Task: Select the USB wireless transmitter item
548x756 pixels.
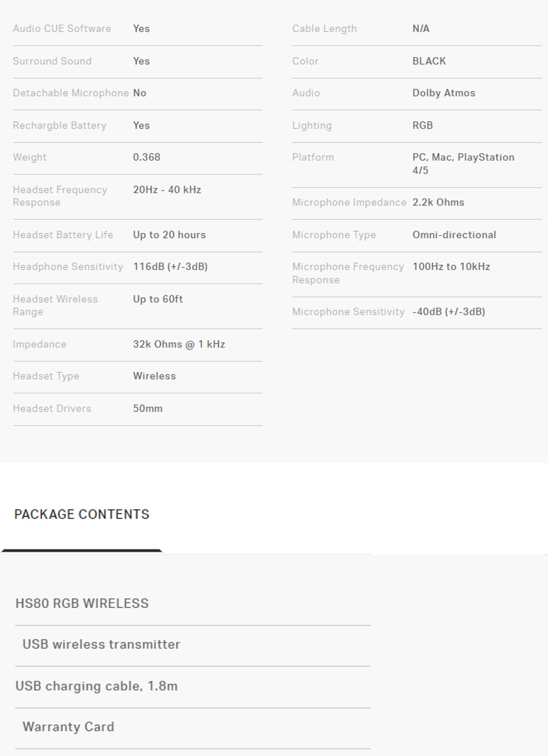Action: [101, 645]
